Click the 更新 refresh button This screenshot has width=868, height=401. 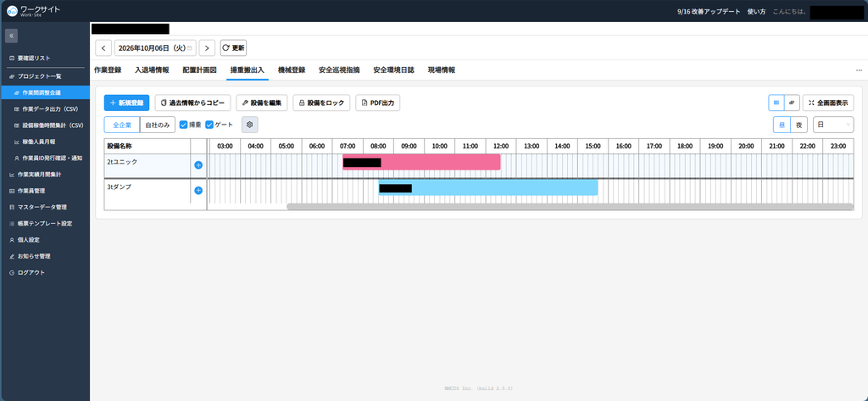coord(234,48)
